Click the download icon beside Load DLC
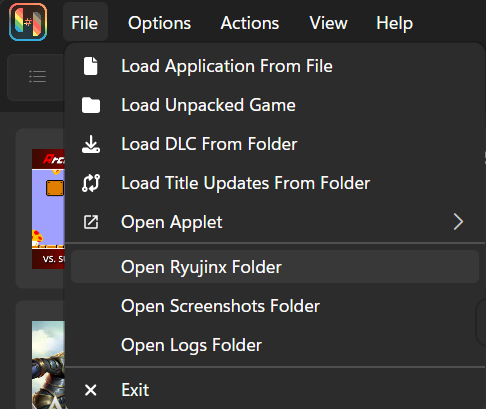Image resolution: width=486 pixels, height=409 pixels. pyautogui.click(x=91, y=144)
